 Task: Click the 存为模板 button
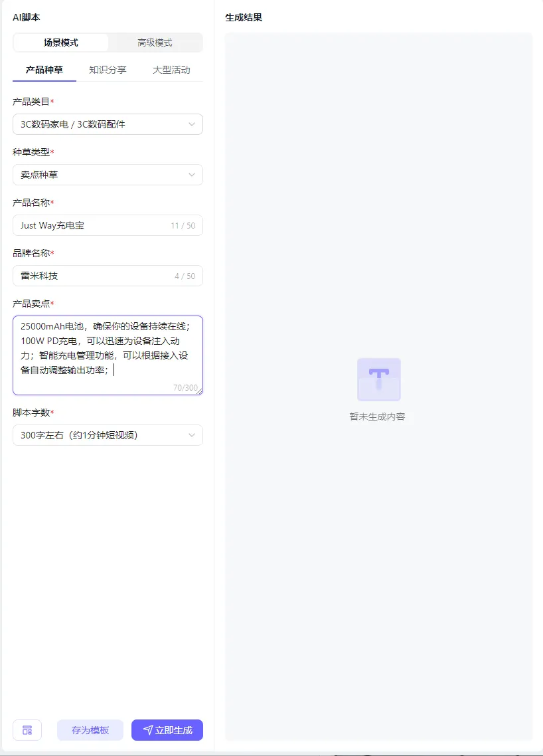point(90,730)
